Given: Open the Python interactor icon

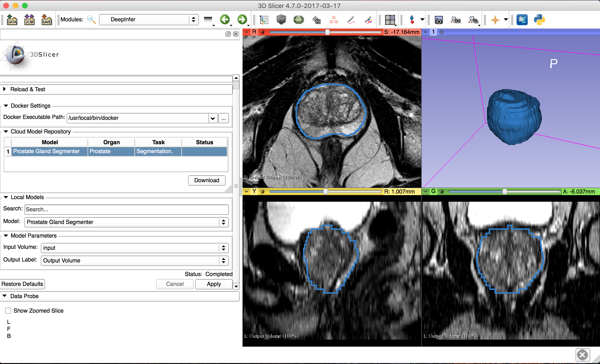Looking at the screenshot, I should point(539,20).
